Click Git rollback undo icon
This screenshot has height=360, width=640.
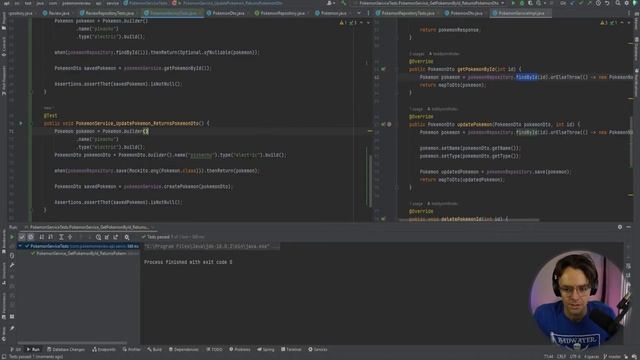(607, 3)
